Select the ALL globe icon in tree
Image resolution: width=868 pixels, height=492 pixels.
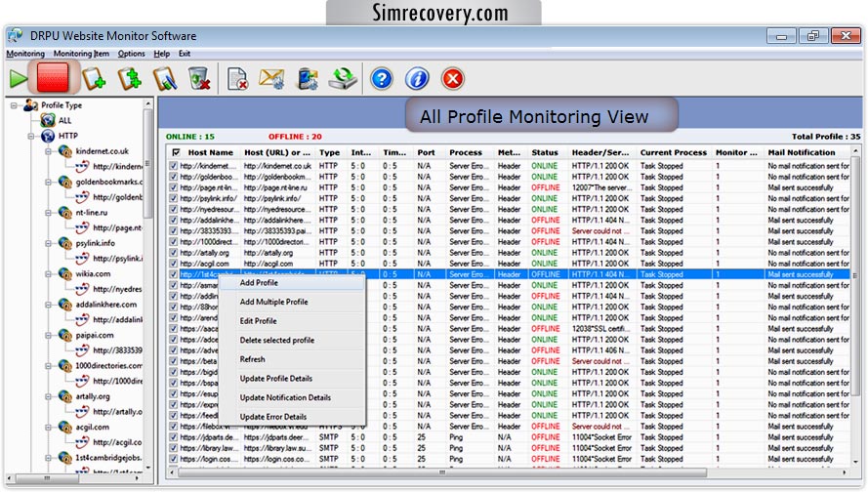click(48, 120)
